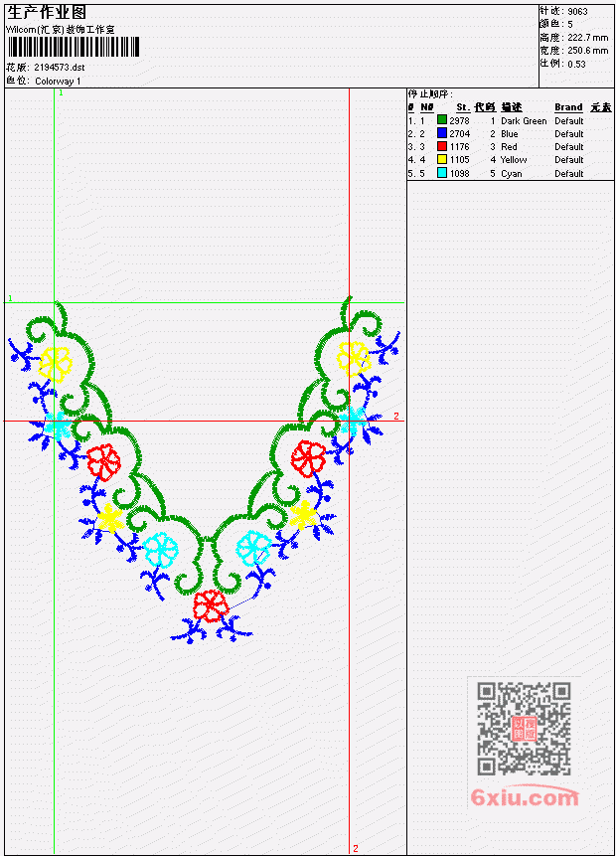Image resolution: width=616 pixels, height=856 pixels.
Task: Click the red number 2 label at the bottom of the vertical guide
Action: coord(356,848)
